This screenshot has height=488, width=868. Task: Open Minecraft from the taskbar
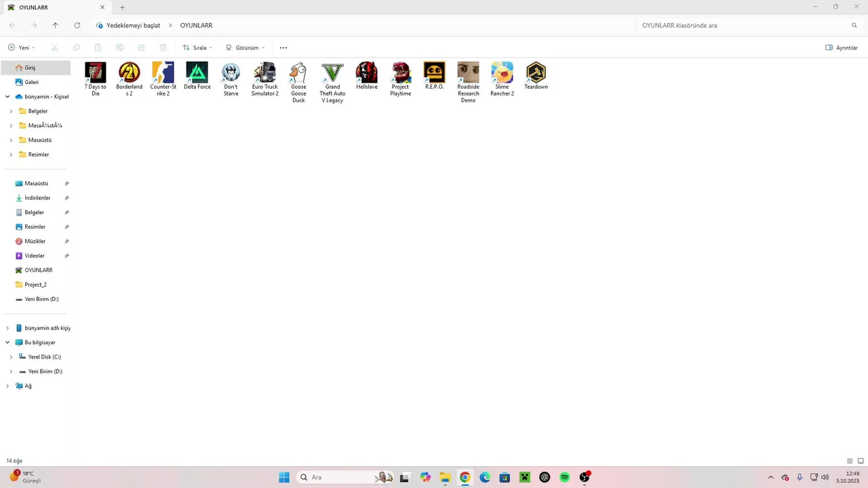coord(524,477)
